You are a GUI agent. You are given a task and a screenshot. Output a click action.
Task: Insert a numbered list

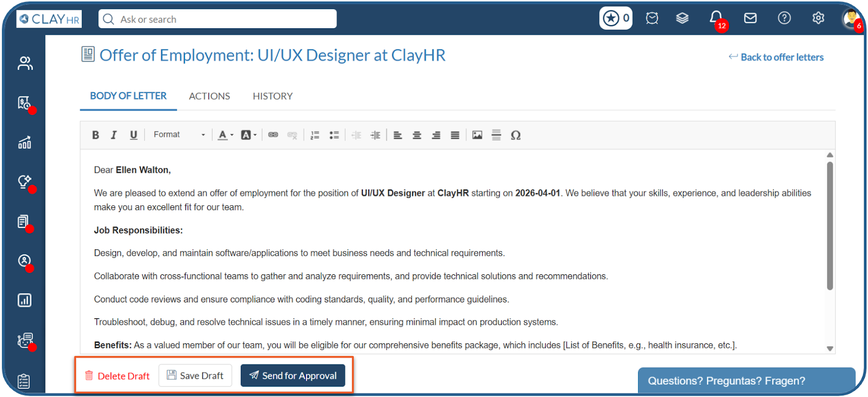click(x=315, y=135)
